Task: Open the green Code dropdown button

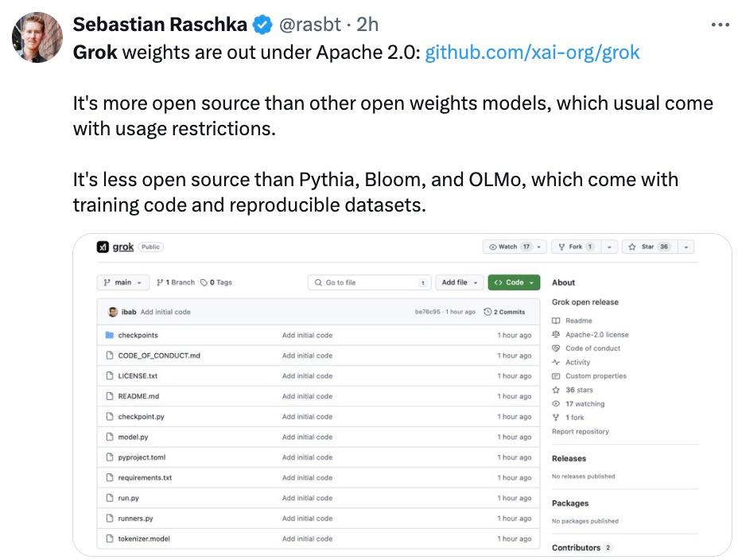Action: [514, 282]
